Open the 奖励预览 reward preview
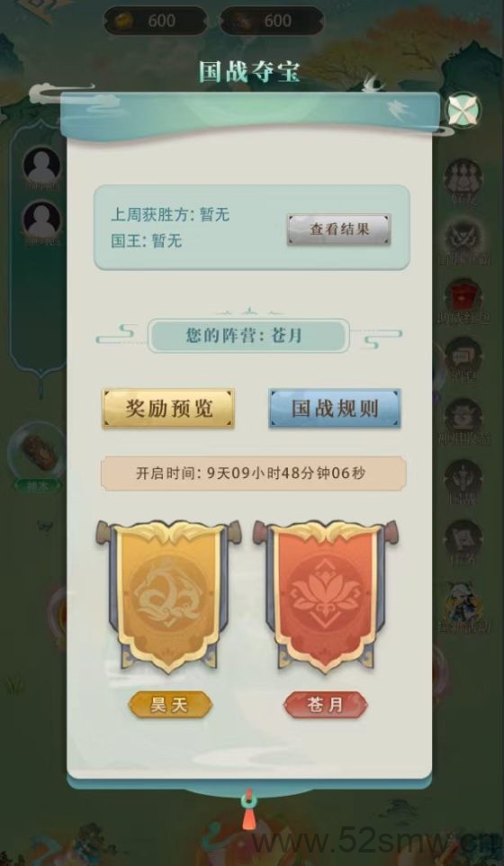This screenshot has width=504, height=866. point(168,409)
